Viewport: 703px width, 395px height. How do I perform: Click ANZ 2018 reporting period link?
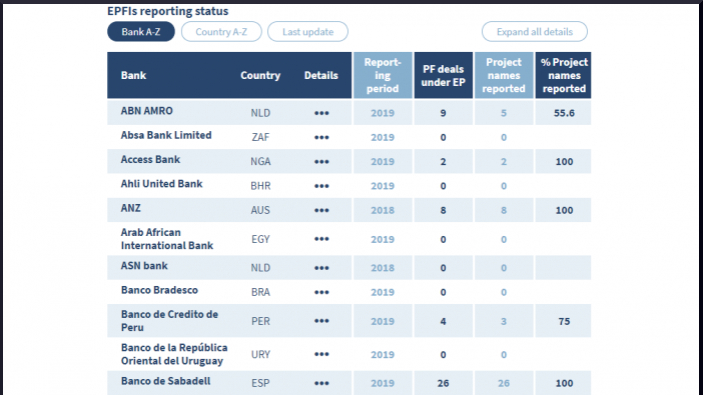pyautogui.click(x=382, y=210)
